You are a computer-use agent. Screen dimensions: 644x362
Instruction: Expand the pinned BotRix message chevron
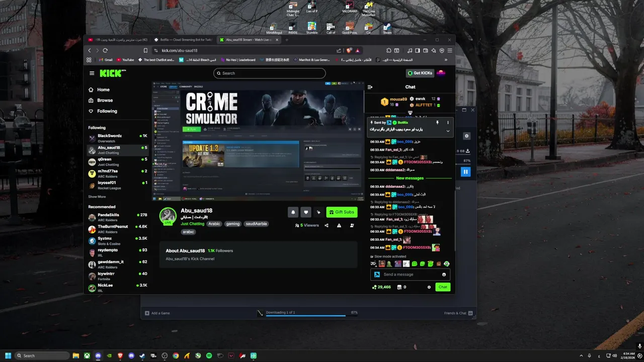click(448, 131)
